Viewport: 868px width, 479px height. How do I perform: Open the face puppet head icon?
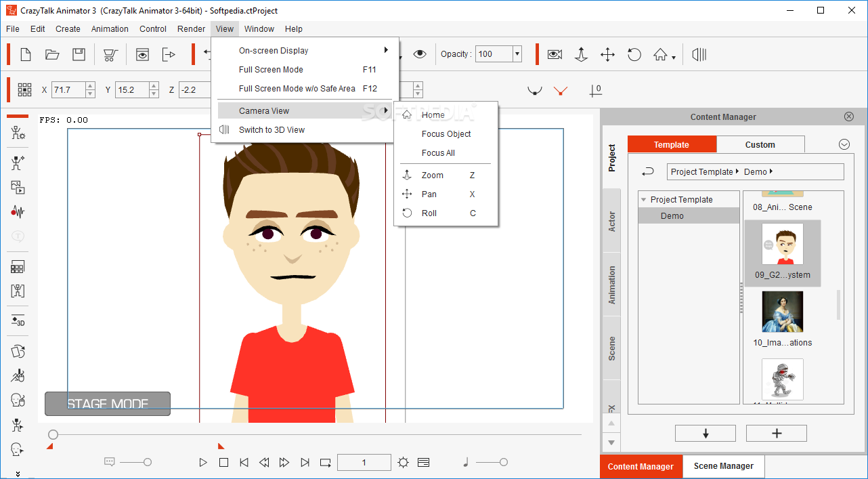[x=18, y=400]
